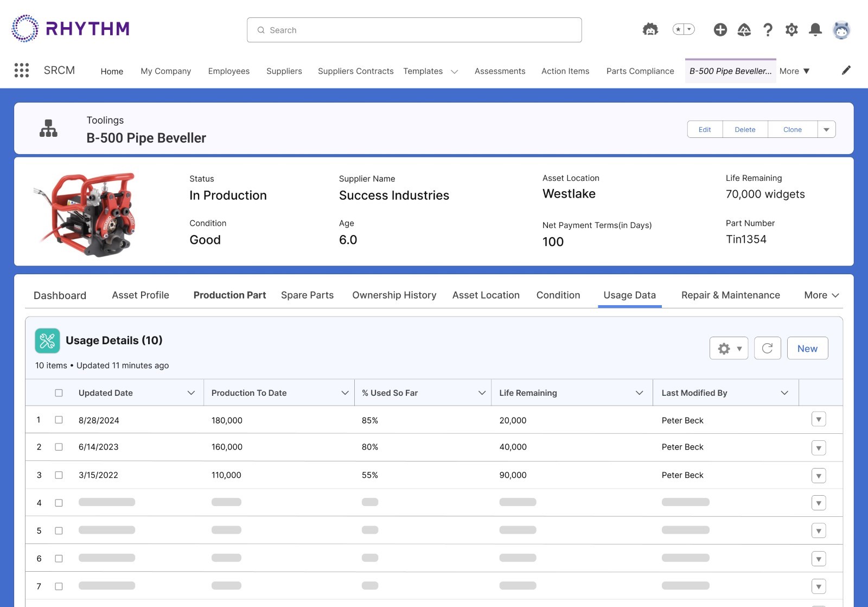868x607 pixels.
Task: Click the B-500 Pipe Beveller product image
Action: (87, 213)
